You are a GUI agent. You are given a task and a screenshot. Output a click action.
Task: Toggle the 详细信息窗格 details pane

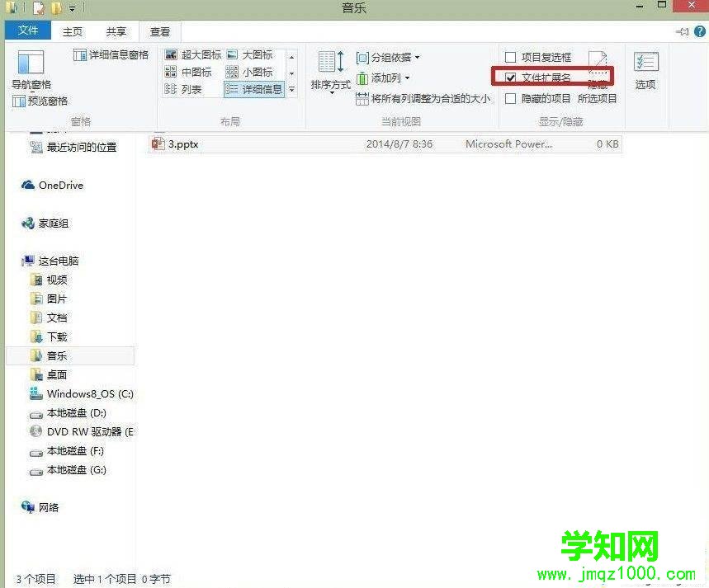(x=111, y=54)
